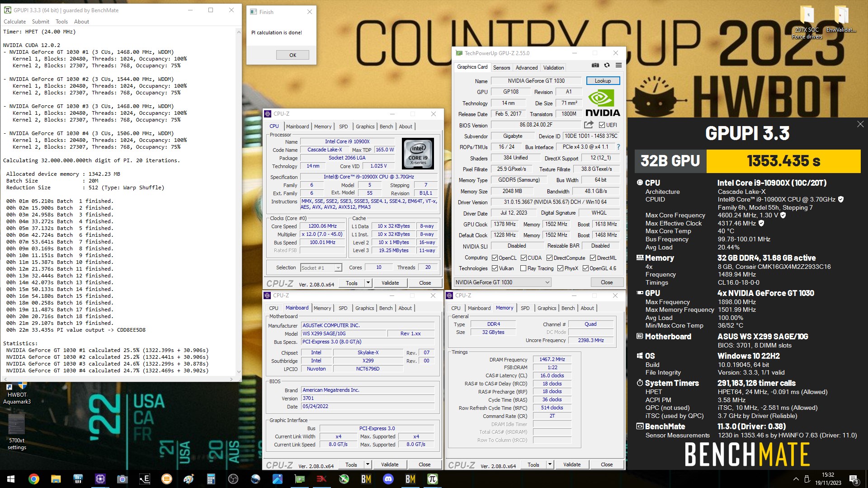The image size is (868, 488).
Task: Toggle the DirectML checkbox
Action: [592, 258]
